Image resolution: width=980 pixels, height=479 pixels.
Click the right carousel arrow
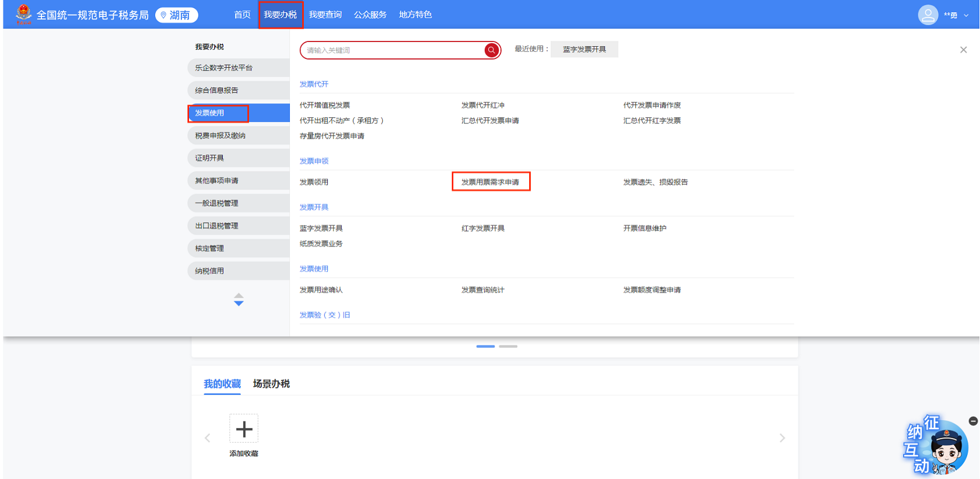782,438
